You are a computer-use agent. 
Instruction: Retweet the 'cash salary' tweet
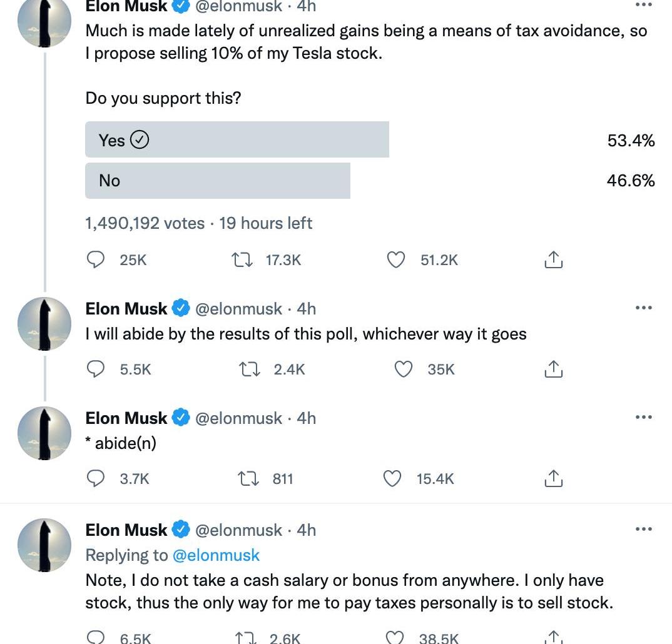(x=245, y=638)
